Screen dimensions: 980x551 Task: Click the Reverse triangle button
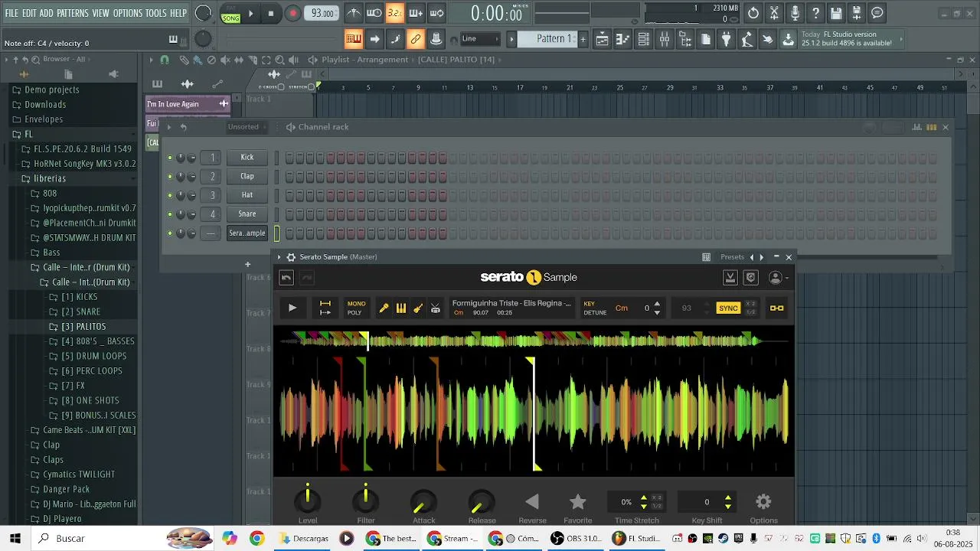pyautogui.click(x=532, y=502)
